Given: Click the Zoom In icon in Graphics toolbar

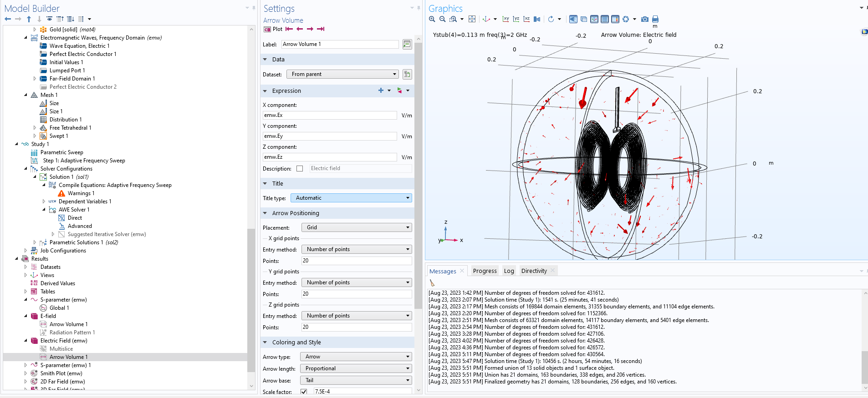Looking at the screenshot, I should tap(432, 19).
